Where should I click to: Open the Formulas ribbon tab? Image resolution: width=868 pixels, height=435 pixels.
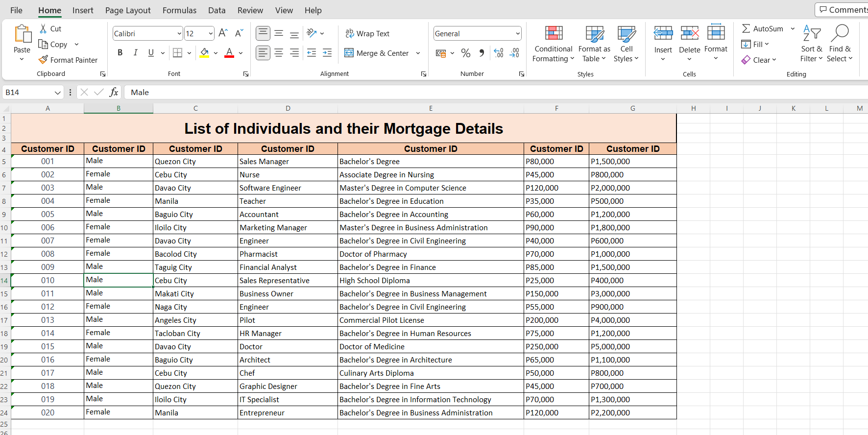(179, 10)
